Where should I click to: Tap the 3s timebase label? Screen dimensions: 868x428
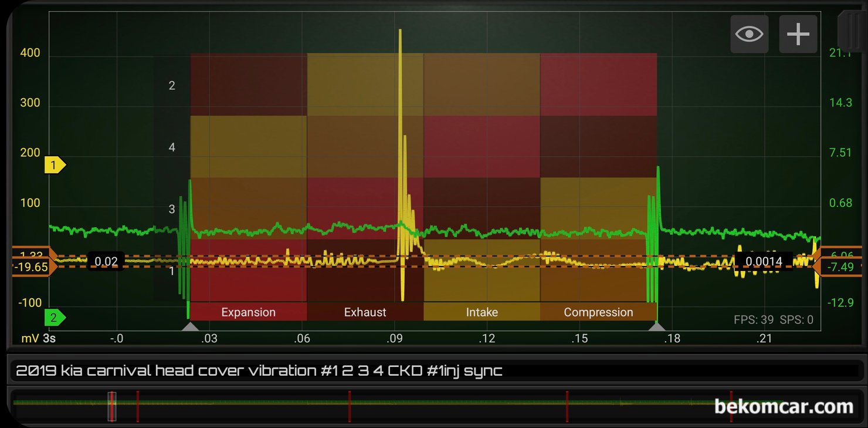pos(49,339)
